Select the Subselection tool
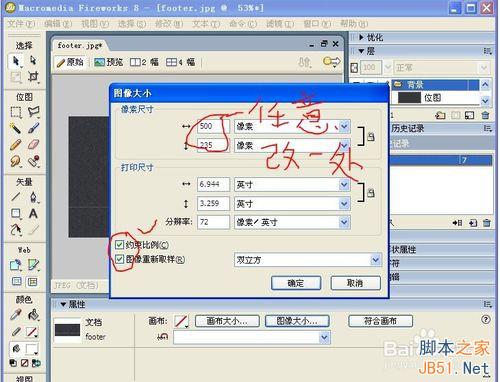Image resolution: width=500 pixels, height=382 pixels. pyautogui.click(x=33, y=61)
